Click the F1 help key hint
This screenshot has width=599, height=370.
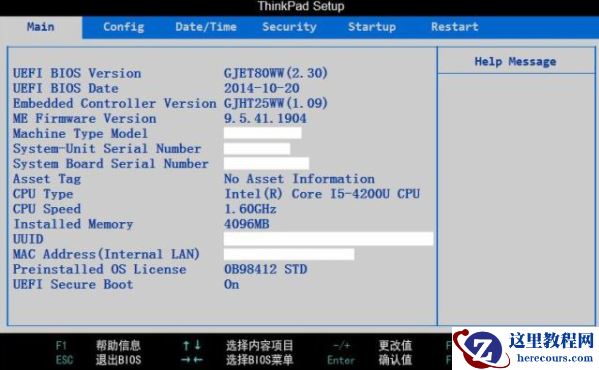99,346
